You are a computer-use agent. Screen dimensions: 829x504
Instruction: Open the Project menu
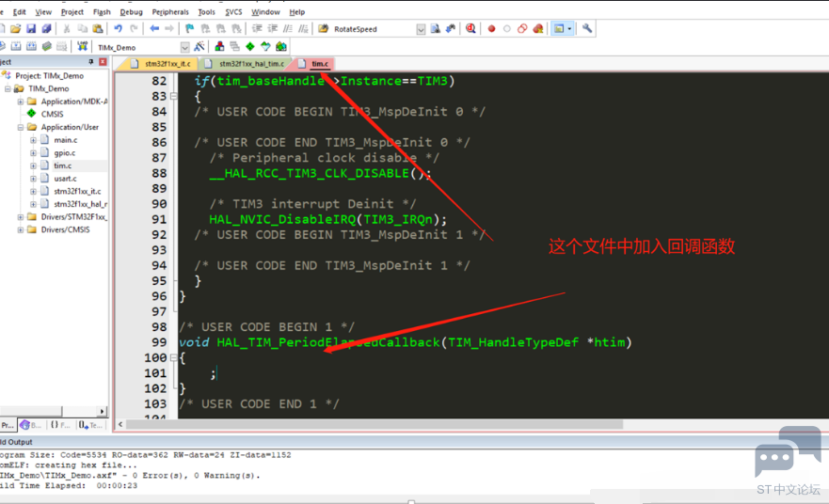tap(72, 11)
